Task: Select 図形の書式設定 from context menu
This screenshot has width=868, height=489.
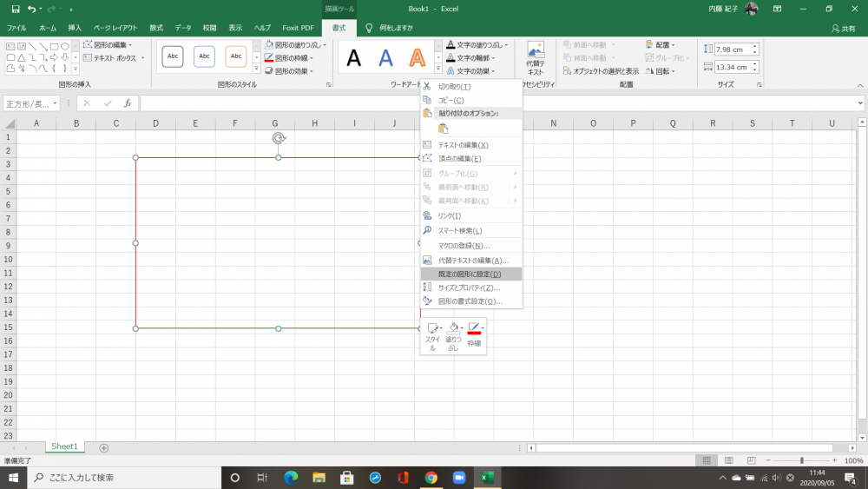Action: point(470,301)
